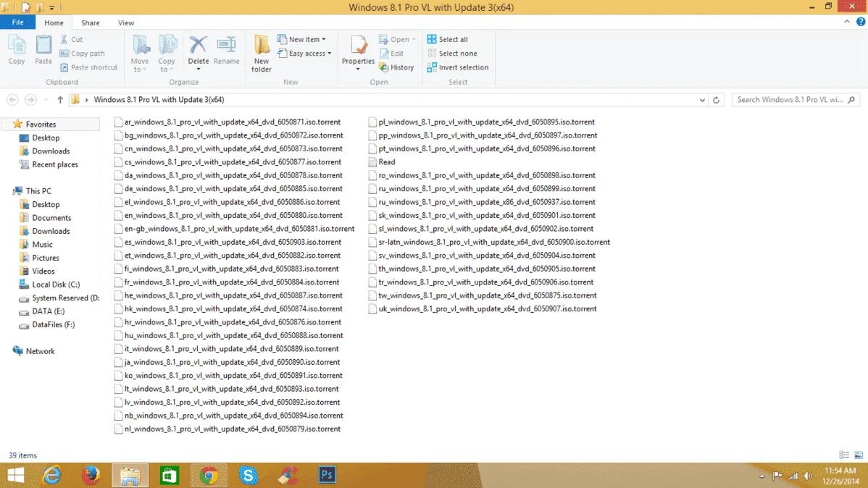Open Photoshop from taskbar
Image resolution: width=868 pixels, height=488 pixels.
327,475
